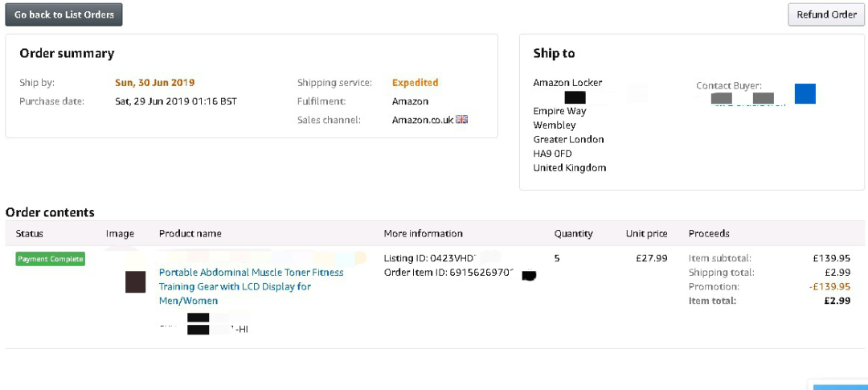Click the Unit price column header
The height and width of the screenshot is (390, 868).
(646, 234)
